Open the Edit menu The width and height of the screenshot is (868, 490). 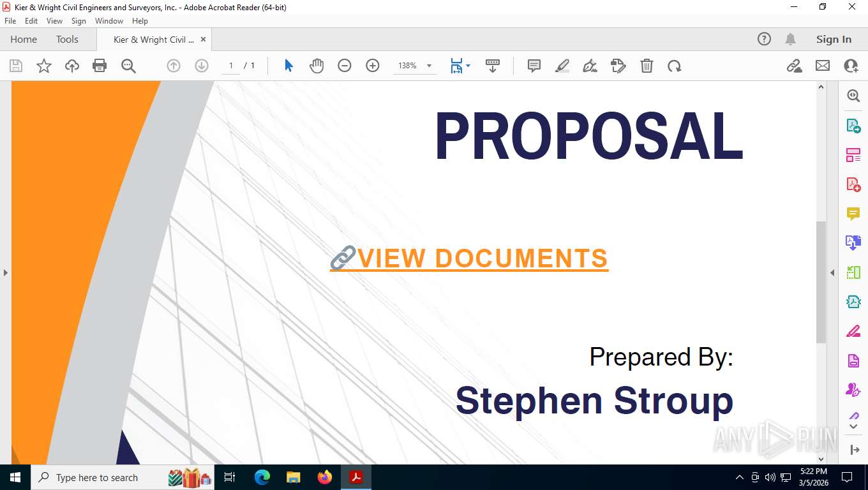pos(31,21)
